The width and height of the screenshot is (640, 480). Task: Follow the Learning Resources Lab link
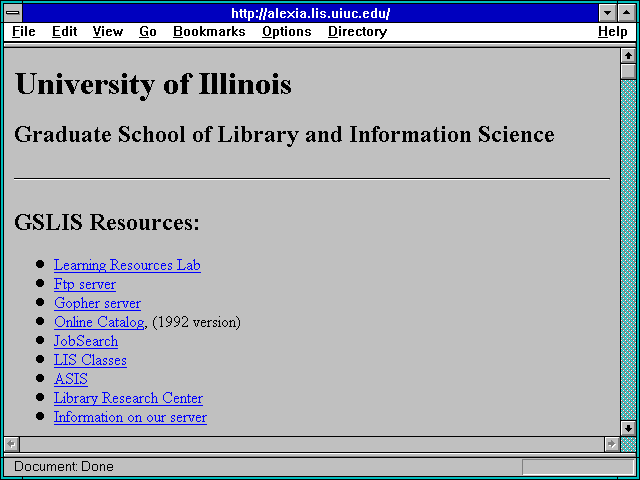(127, 265)
